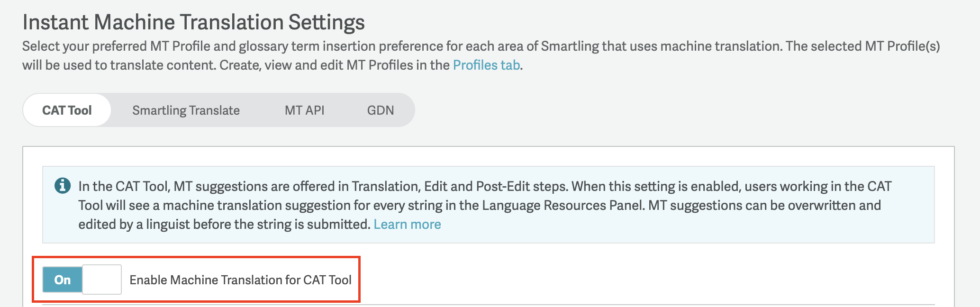This screenshot has height=307, width=980.
Task: Open the "Profiles tab" link
Action: pyautogui.click(x=486, y=65)
